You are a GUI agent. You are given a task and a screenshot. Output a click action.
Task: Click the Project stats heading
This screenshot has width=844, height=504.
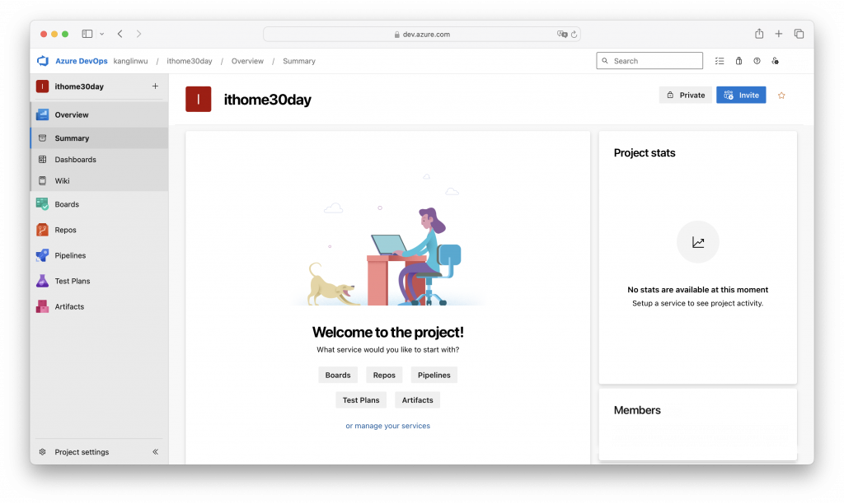click(645, 152)
